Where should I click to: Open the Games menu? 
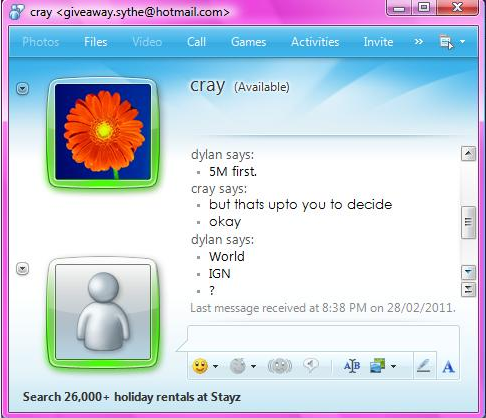249,42
